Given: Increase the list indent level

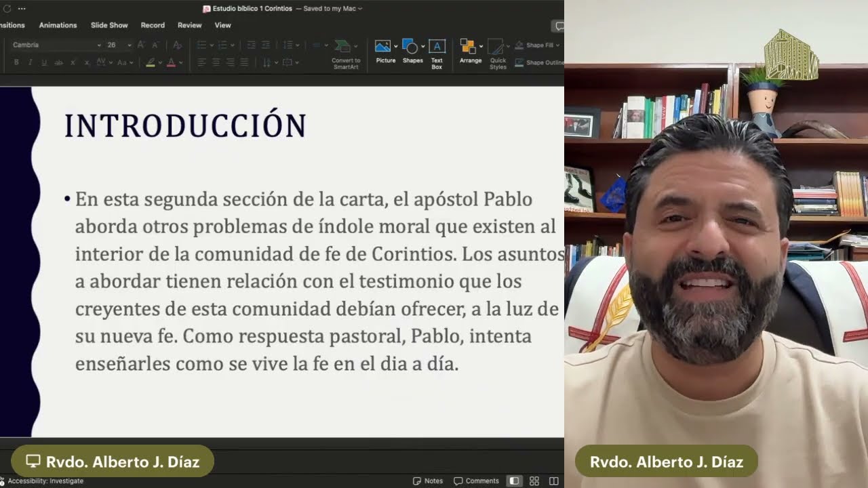Looking at the screenshot, I should (x=267, y=45).
